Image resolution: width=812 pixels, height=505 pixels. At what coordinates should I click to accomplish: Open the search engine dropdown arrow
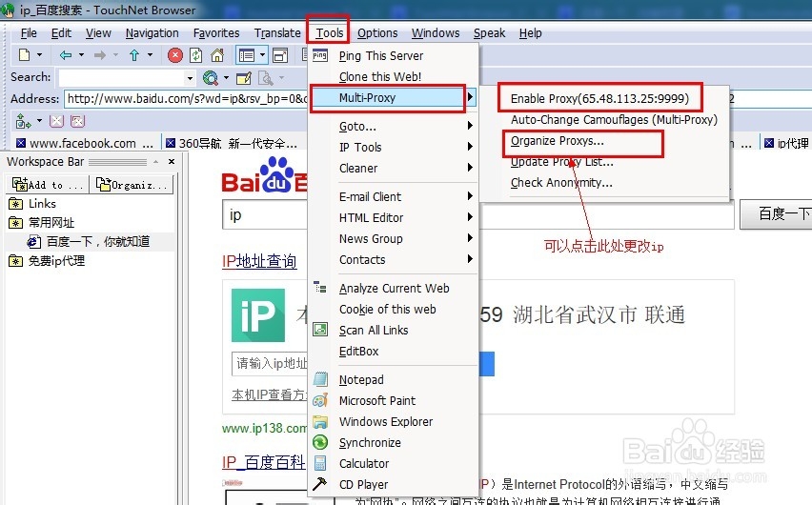(226, 78)
